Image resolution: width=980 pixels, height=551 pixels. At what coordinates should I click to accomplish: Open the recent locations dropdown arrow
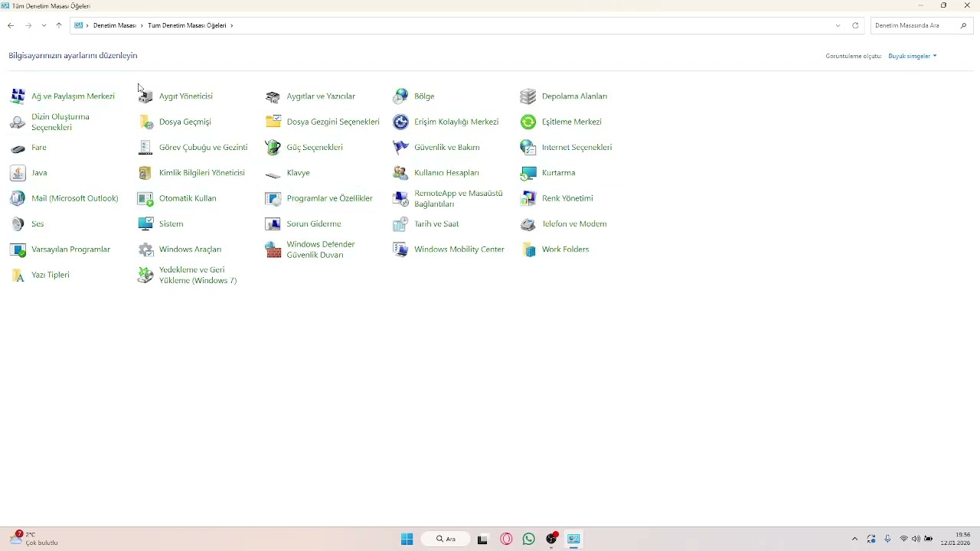(44, 25)
